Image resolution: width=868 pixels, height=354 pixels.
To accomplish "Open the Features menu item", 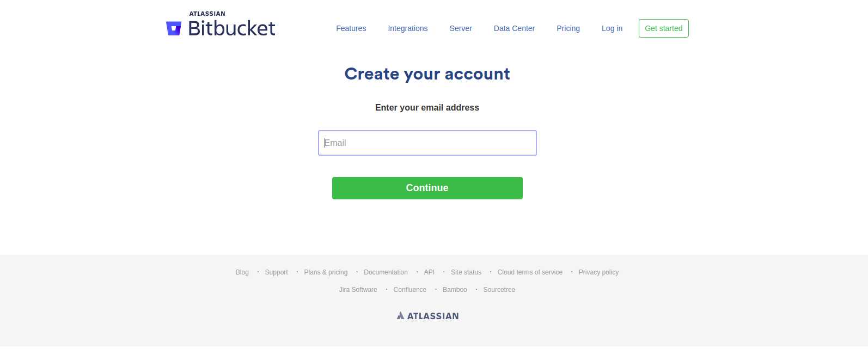I will (351, 28).
